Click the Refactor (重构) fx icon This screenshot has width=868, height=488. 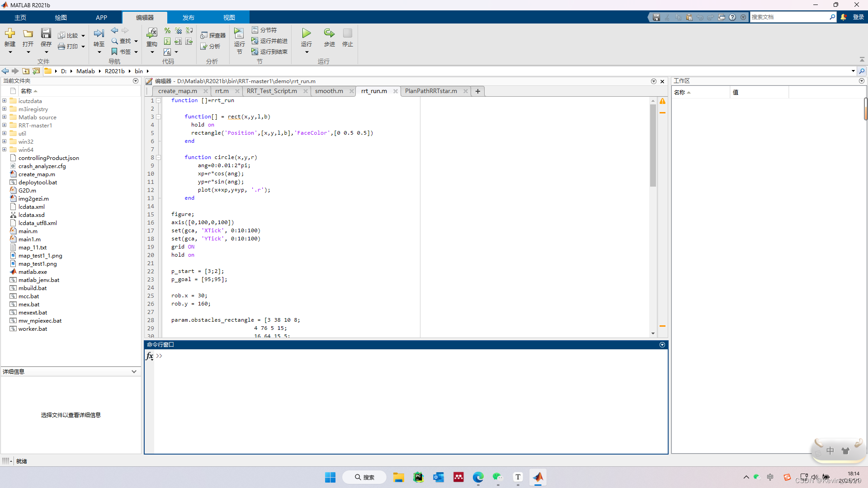(152, 33)
